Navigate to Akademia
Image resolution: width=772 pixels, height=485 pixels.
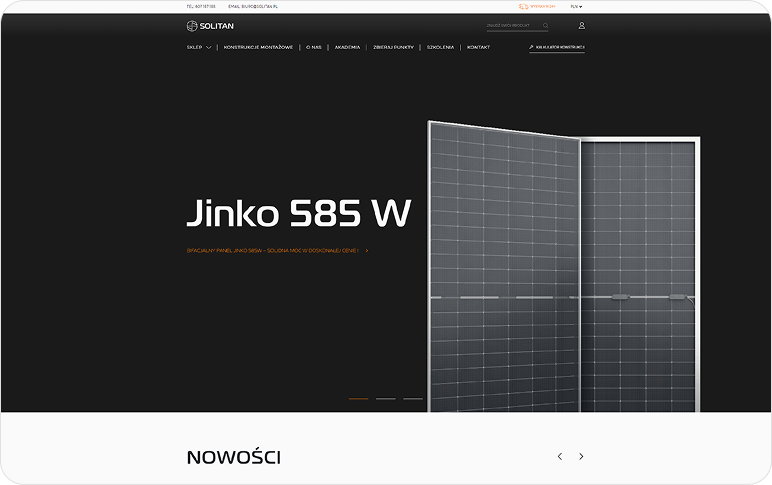click(x=347, y=47)
